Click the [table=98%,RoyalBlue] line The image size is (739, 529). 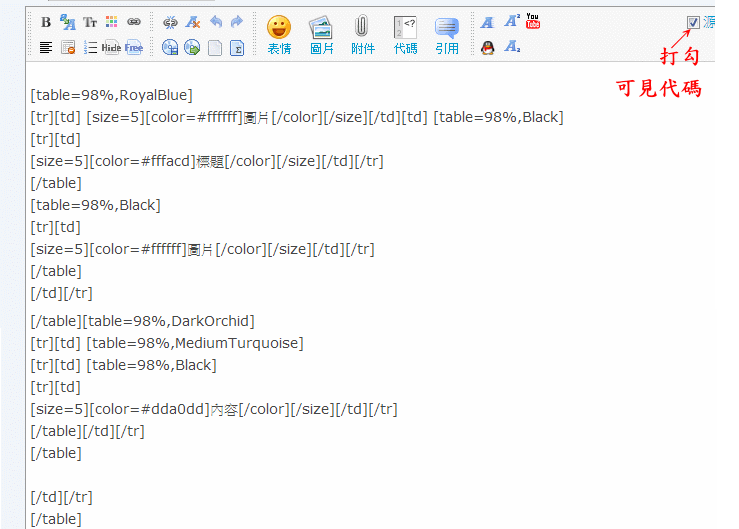pos(112,95)
